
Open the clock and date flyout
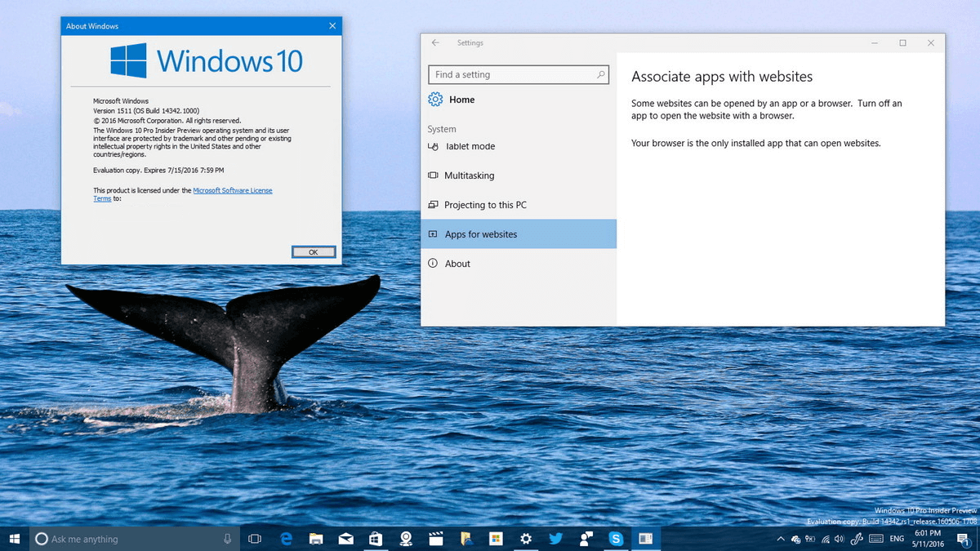click(x=929, y=539)
